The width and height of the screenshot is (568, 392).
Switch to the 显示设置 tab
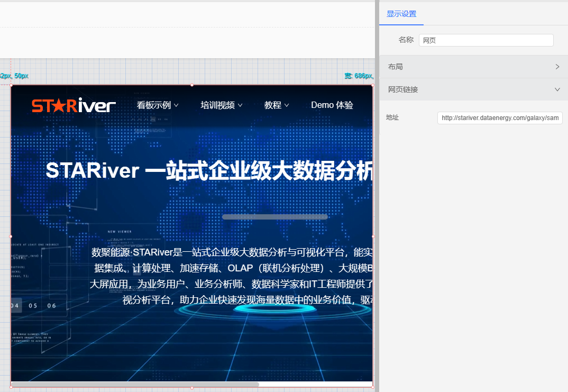click(x=401, y=14)
